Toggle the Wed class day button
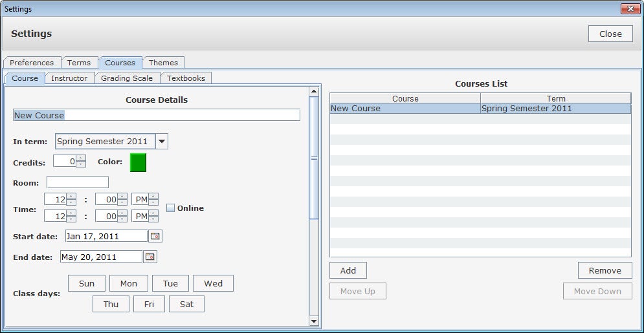The image size is (644, 333). (213, 283)
